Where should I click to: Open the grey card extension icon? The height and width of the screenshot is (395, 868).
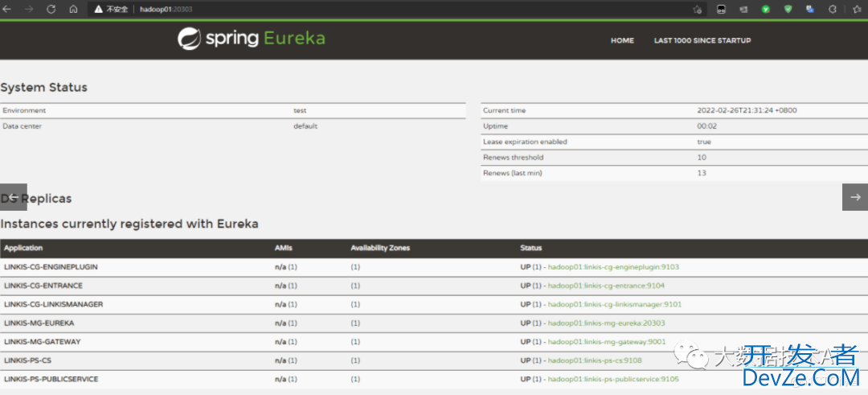click(x=743, y=10)
